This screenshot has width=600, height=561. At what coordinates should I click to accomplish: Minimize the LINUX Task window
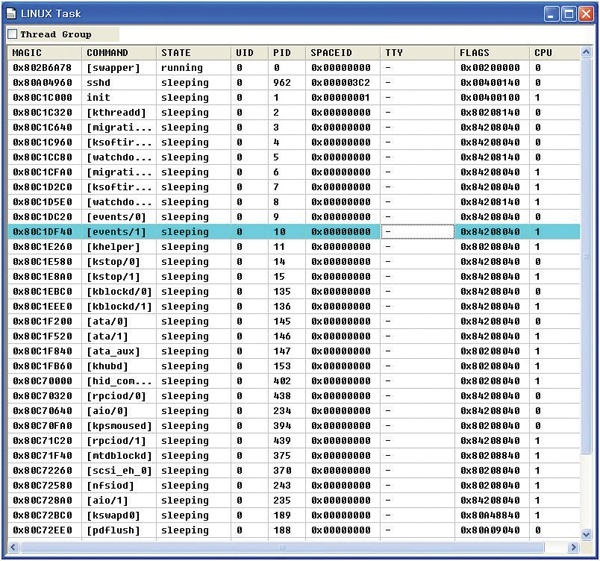coord(550,13)
